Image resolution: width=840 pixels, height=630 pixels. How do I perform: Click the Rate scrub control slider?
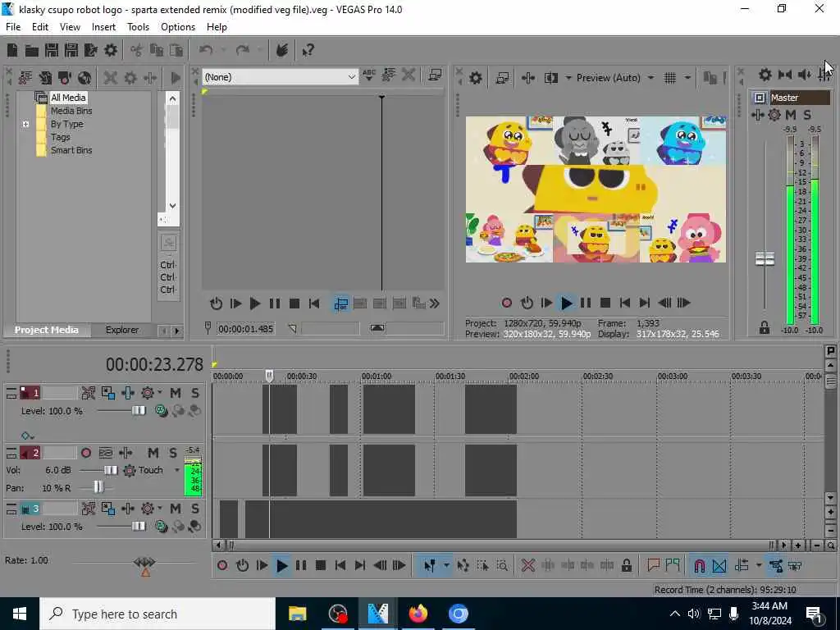144,562
